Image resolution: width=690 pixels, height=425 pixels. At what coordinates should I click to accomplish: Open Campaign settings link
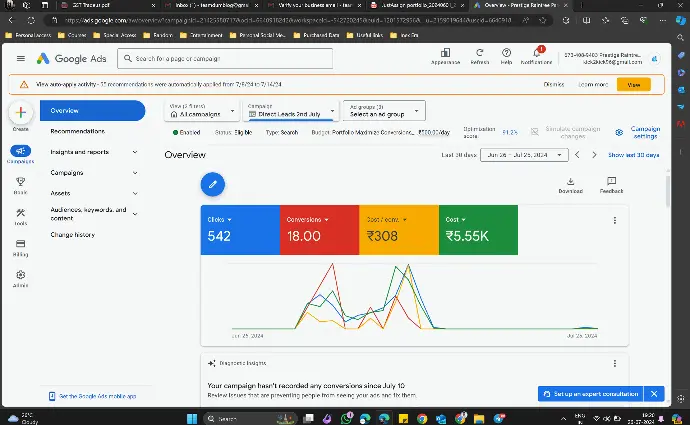pyautogui.click(x=646, y=132)
